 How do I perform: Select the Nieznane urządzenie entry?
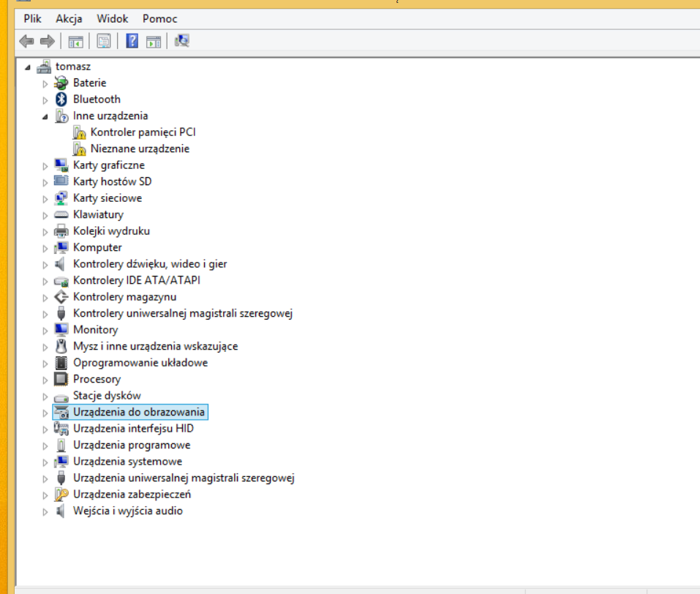pos(140,148)
